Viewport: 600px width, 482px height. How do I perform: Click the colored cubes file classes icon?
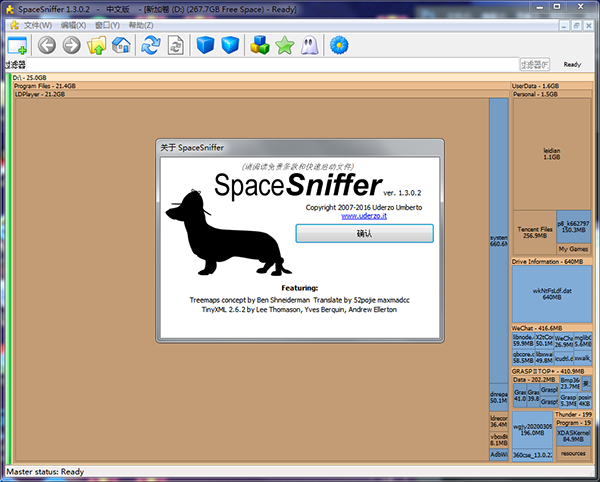coord(260,45)
